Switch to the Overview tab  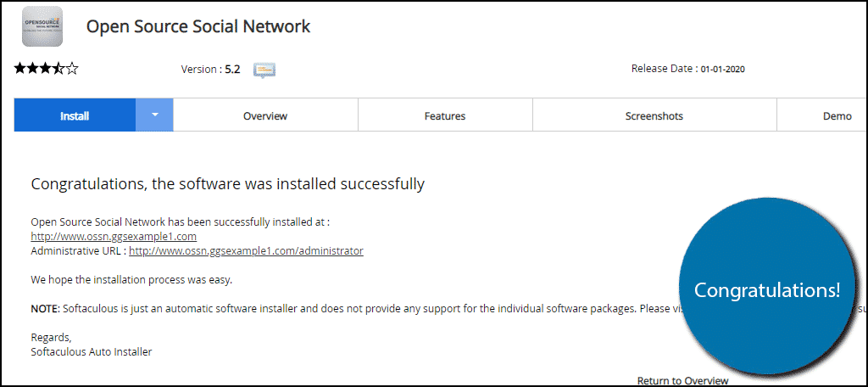point(265,115)
